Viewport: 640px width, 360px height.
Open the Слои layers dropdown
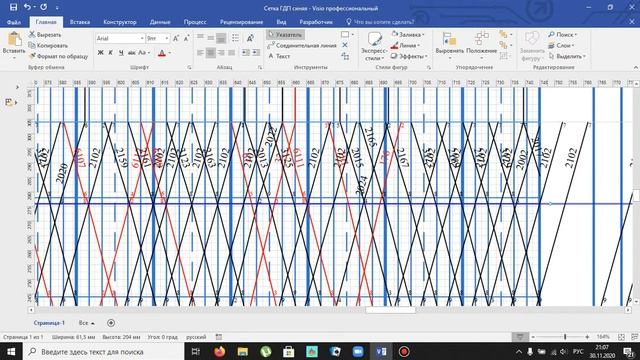pyautogui.click(x=562, y=45)
